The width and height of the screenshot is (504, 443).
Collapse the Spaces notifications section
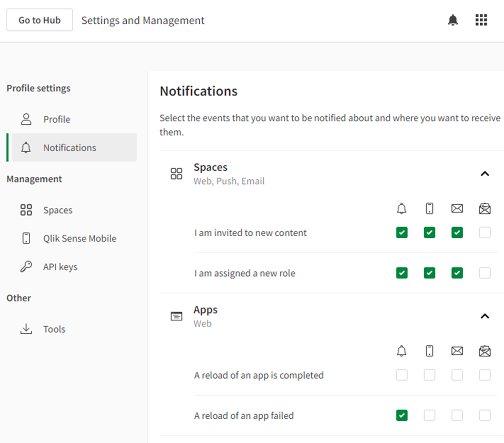pos(485,174)
